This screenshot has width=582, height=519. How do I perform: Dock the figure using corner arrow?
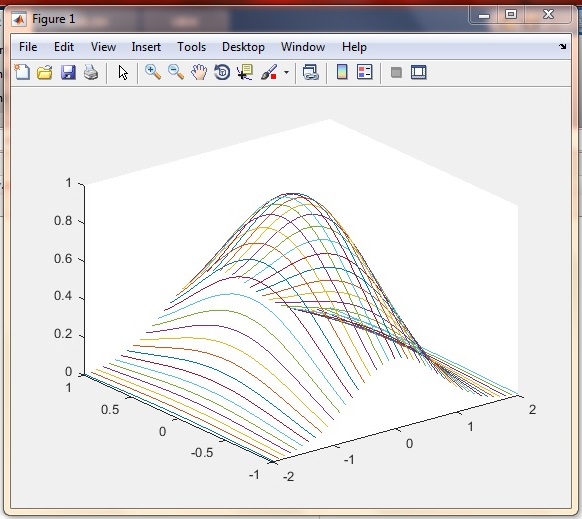(563, 46)
